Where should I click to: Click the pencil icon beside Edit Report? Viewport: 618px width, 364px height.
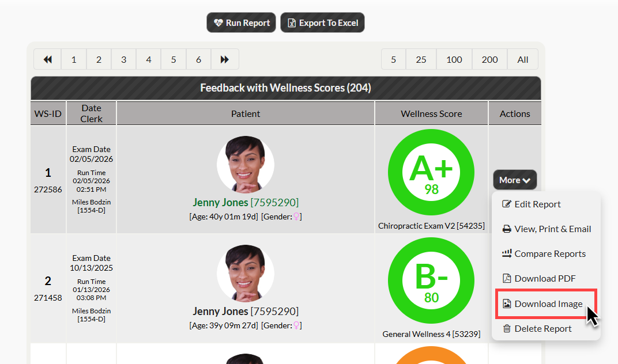(507, 204)
